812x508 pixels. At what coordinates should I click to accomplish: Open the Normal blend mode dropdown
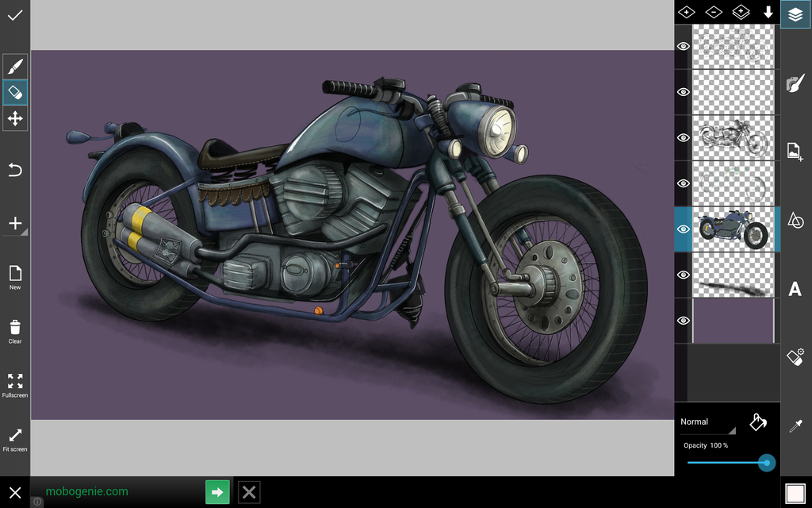[x=708, y=422]
